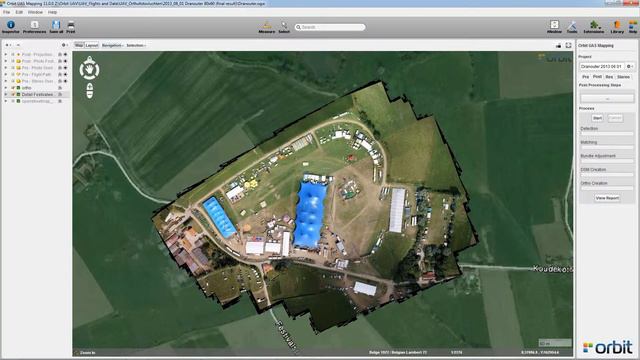The width and height of the screenshot is (640, 360).
Task: Expand the openstreetmap layer tree
Action: [6, 101]
